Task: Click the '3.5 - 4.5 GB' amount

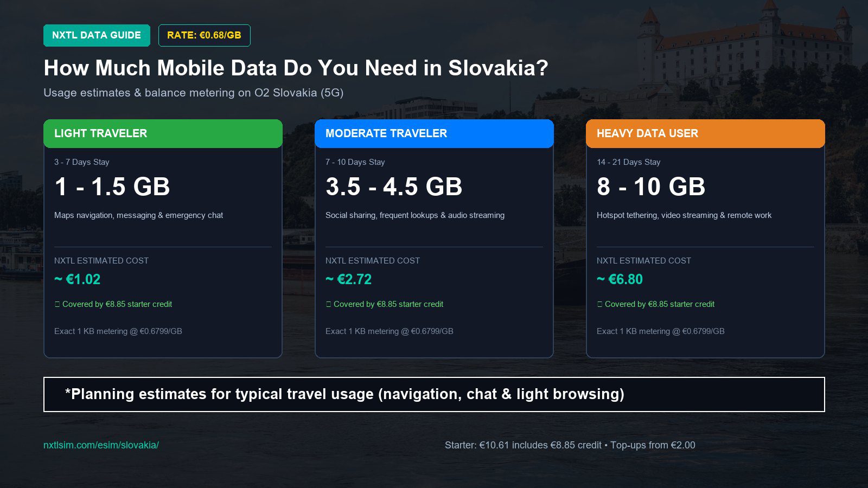Action: [393, 187]
